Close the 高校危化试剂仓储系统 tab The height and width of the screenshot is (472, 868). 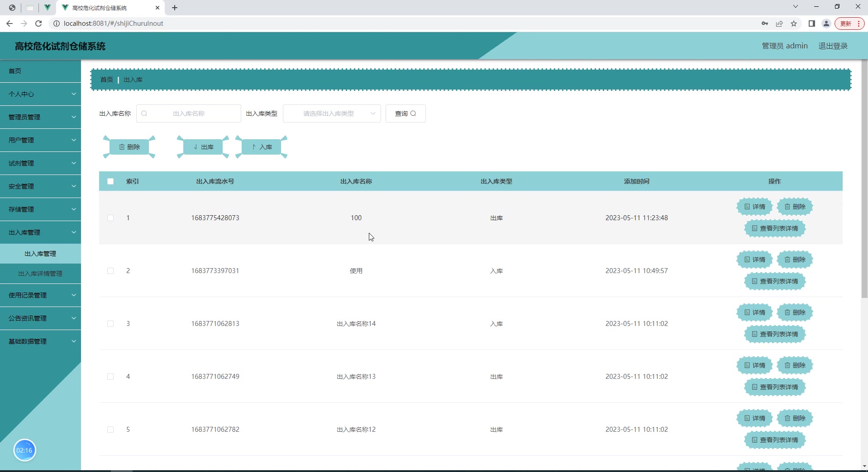[x=157, y=8]
